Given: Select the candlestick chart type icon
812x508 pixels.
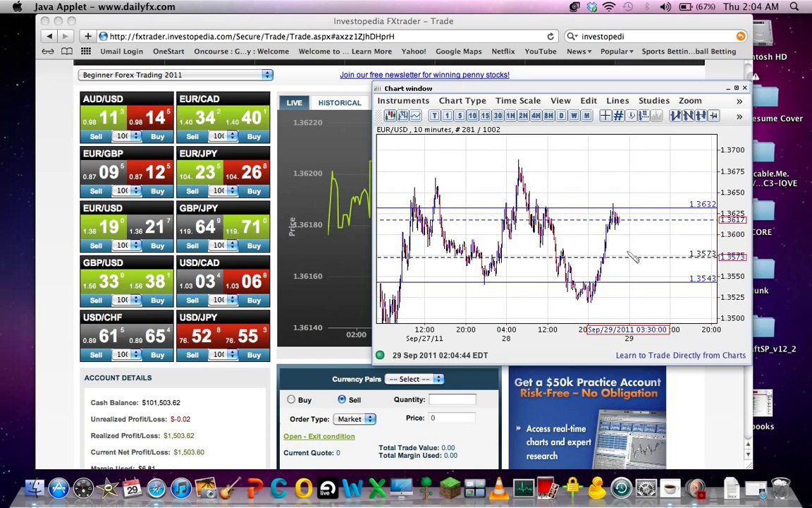Looking at the screenshot, I should tap(390, 116).
